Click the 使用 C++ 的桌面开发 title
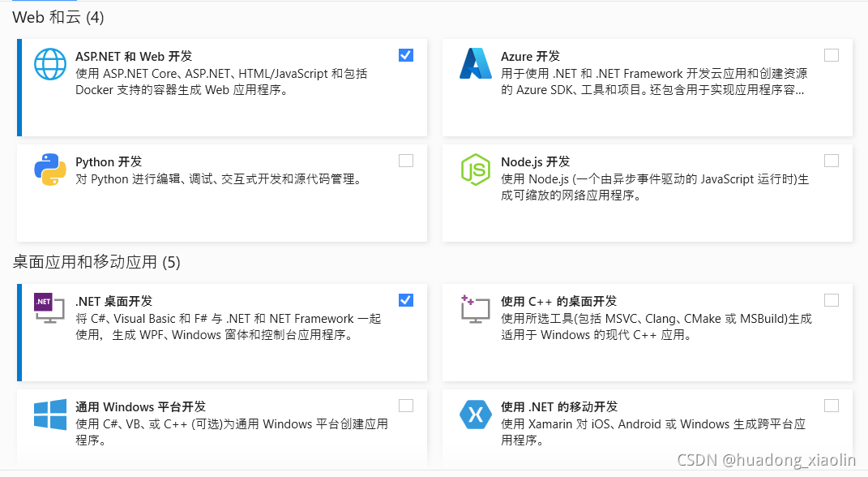This screenshot has height=477, width=868. 558,302
